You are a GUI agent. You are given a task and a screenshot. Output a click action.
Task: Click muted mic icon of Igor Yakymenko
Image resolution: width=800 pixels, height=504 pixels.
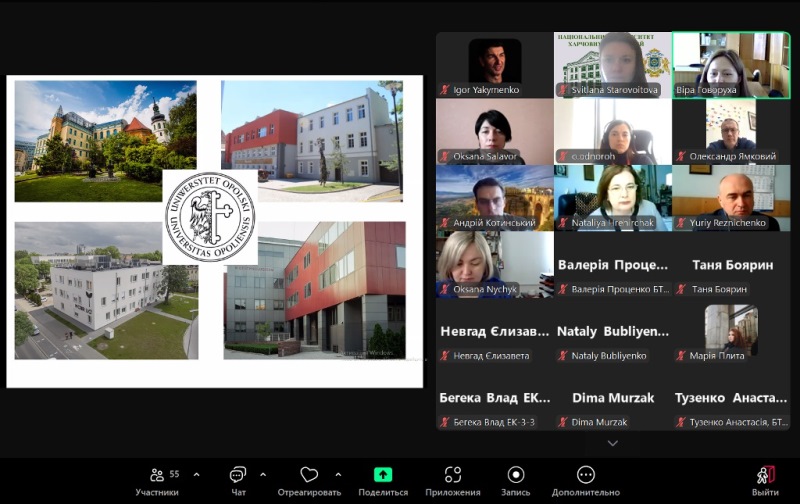[445, 90]
